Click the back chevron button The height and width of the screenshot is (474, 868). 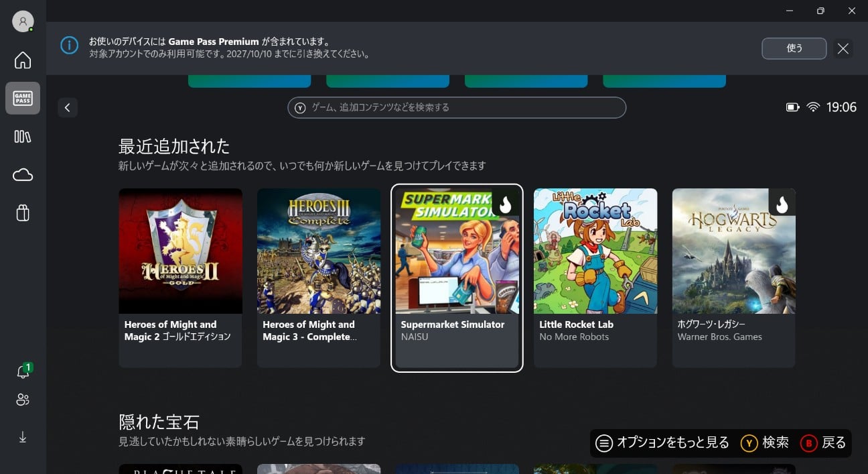coord(68,108)
